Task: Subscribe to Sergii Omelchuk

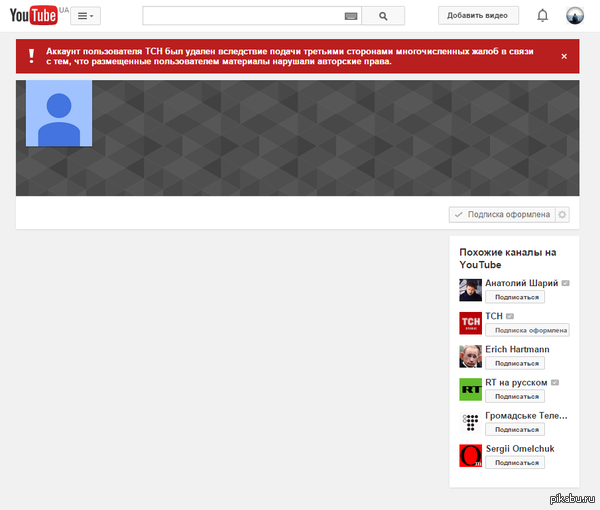Action: pyautogui.click(x=515, y=463)
